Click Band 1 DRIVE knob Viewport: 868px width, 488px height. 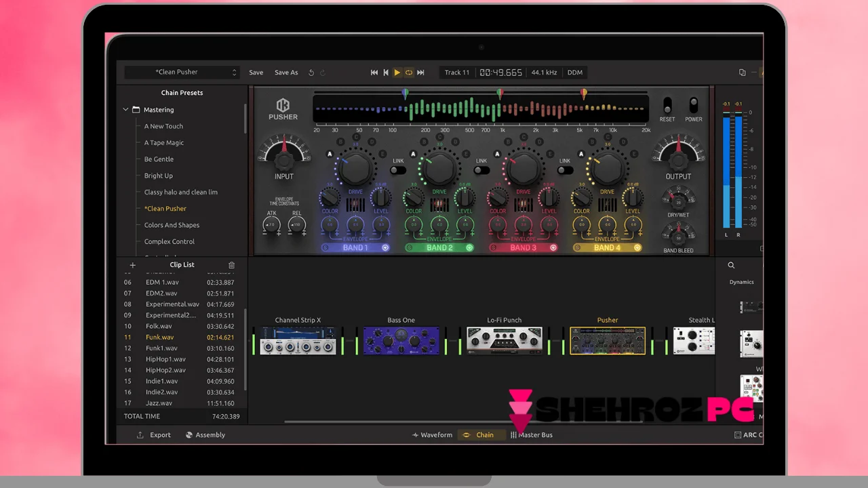356,169
